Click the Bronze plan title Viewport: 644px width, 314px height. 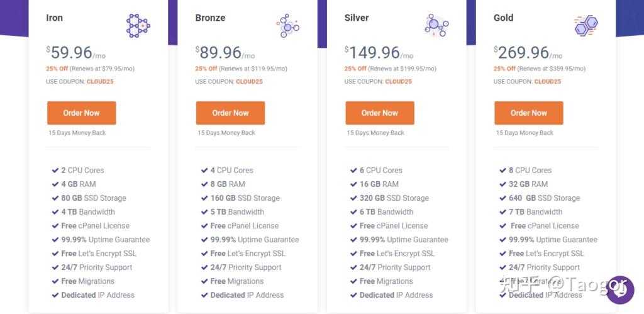(x=210, y=18)
